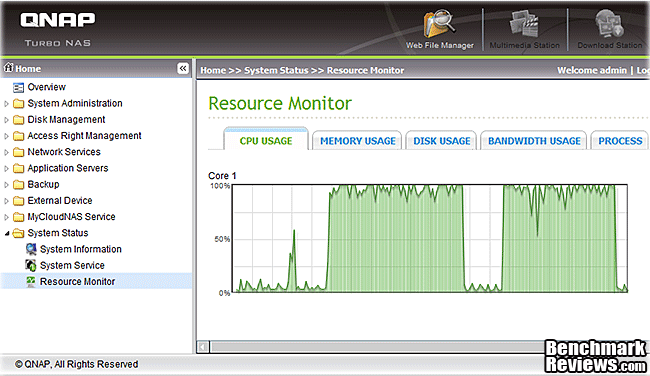
Task: Open the Overview page label
Action: pos(46,87)
